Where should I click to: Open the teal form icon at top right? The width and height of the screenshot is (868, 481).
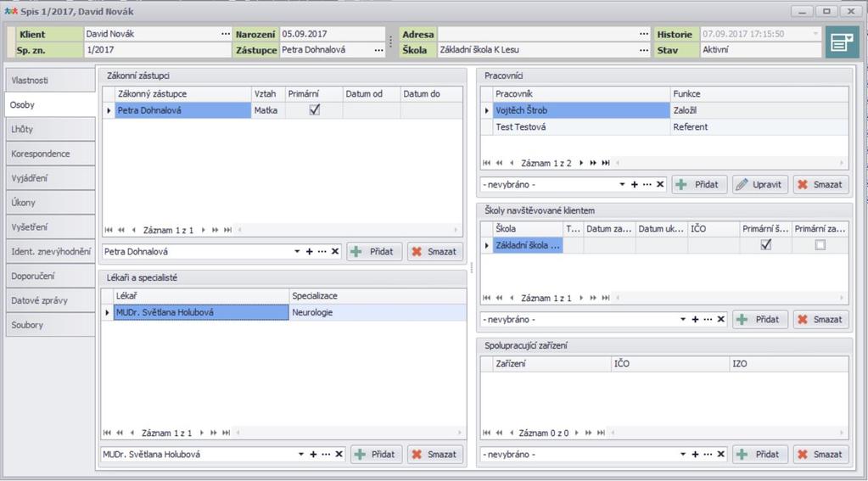tap(842, 42)
